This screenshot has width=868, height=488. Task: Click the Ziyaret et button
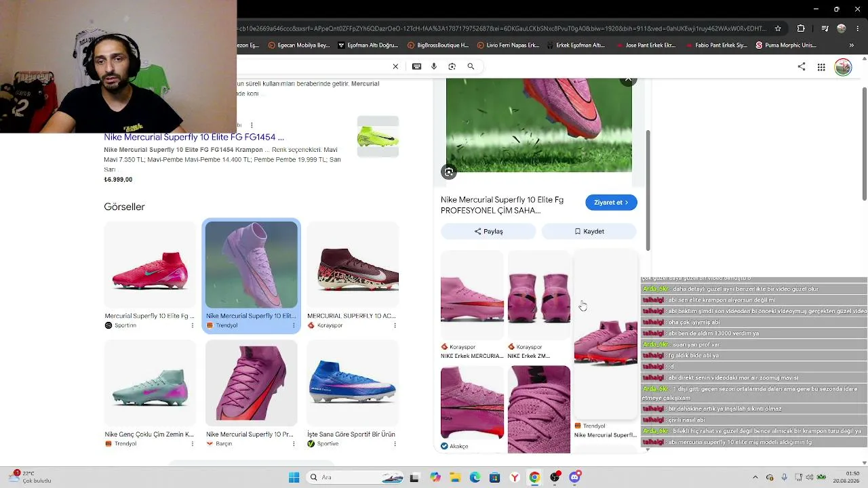click(x=611, y=203)
